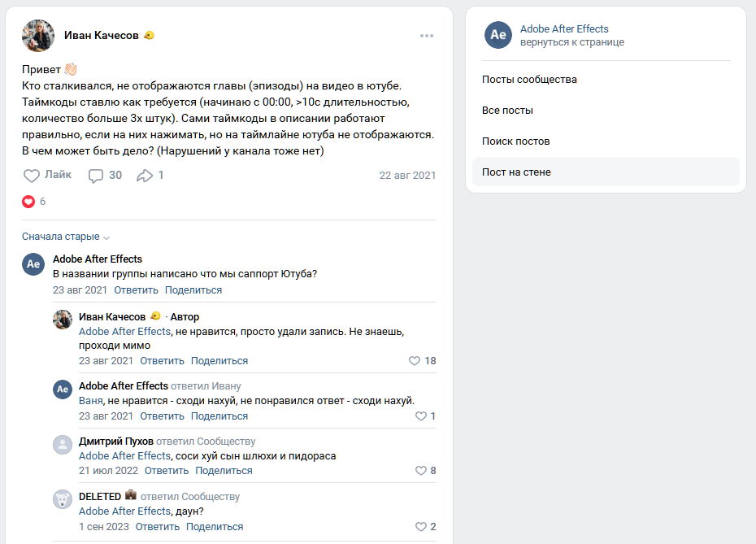Like the DELETED user's comment heart icon

click(x=425, y=526)
